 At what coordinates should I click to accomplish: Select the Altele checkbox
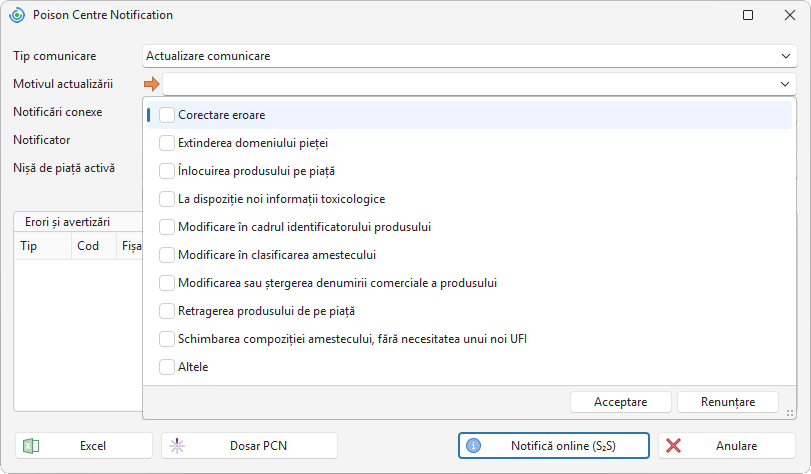[167, 367]
